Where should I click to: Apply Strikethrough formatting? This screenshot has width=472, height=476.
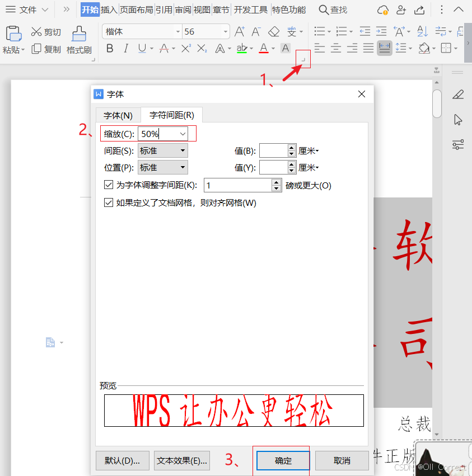164,48
